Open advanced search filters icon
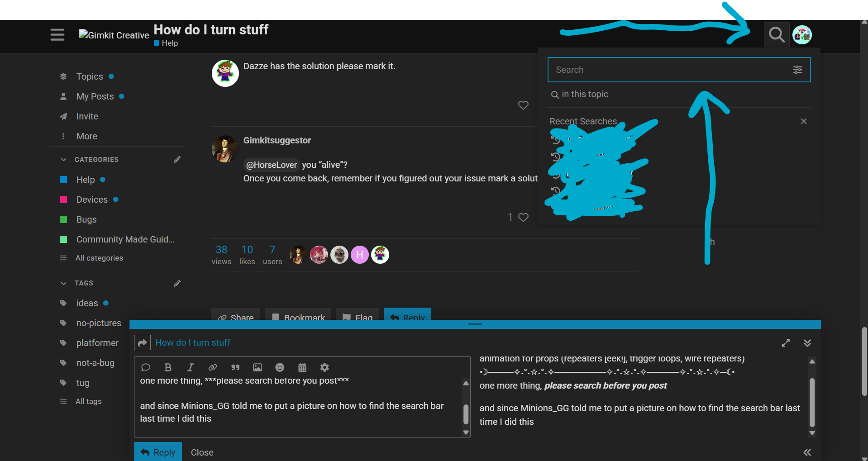 tap(798, 70)
